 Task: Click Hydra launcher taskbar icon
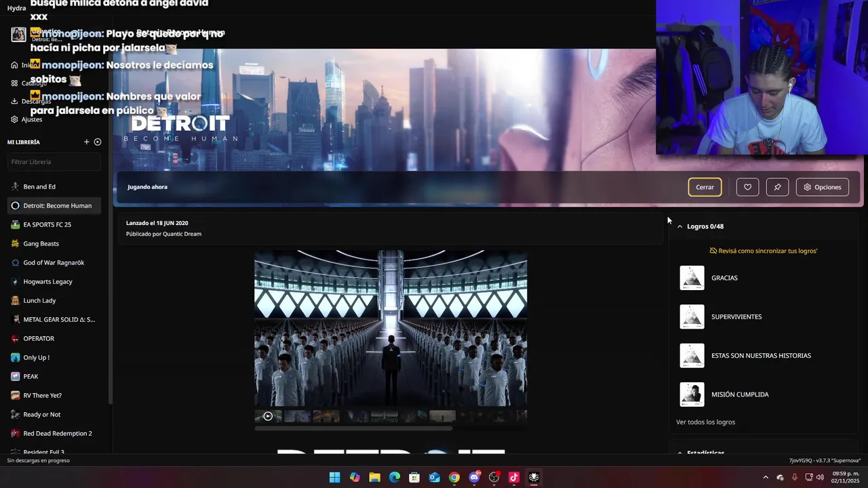(534, 477)
